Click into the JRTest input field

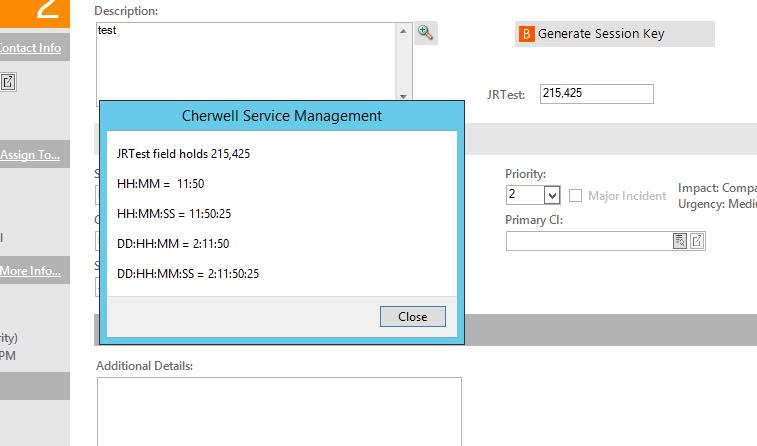(x=596, y=94)
